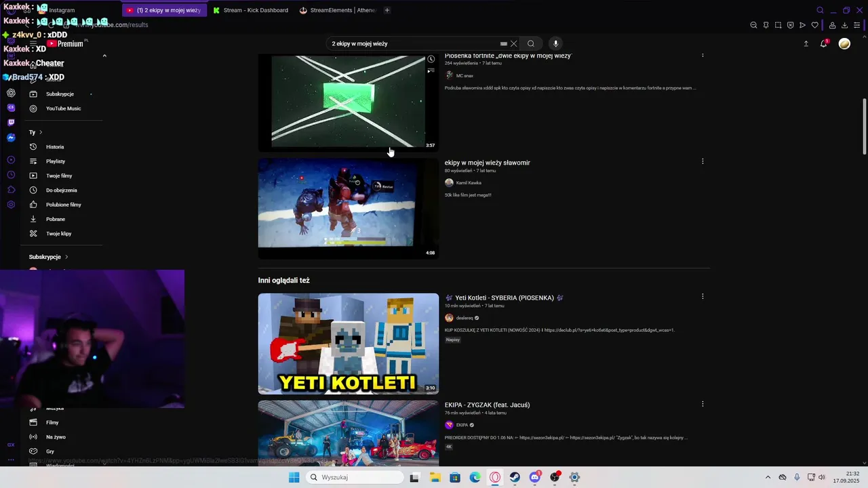Open the MC snax channel link
The image size is (868, 488).
pos(465,75)
